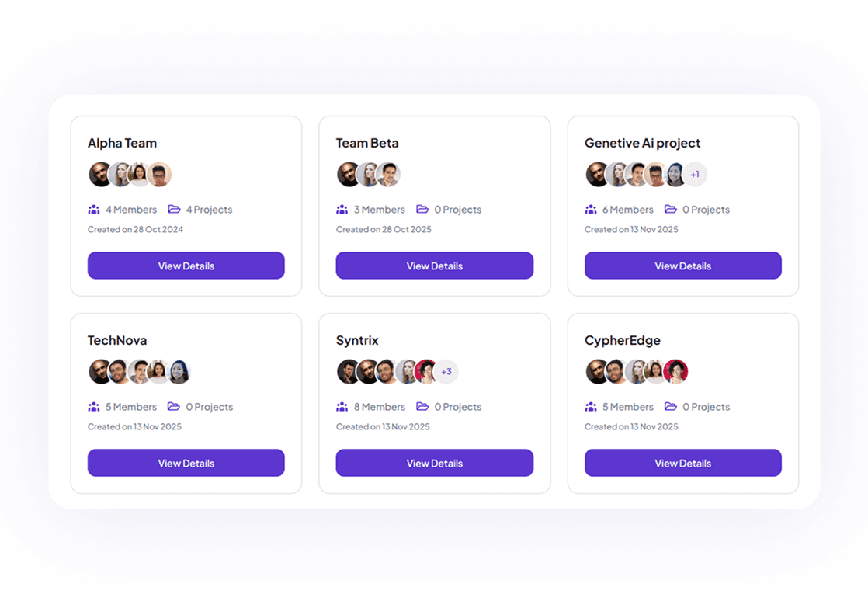Click the members icon on Genetive Ai project
Image resolution: width=868 pixels, height=594 pixels.
591,209
